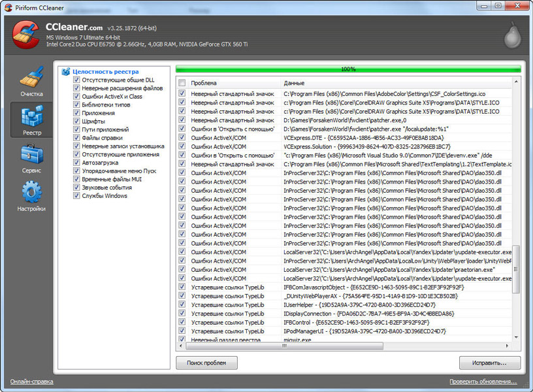533x392 pixels.
Task: Toggle the Шрифты checkbox
Action: [76, 122]
